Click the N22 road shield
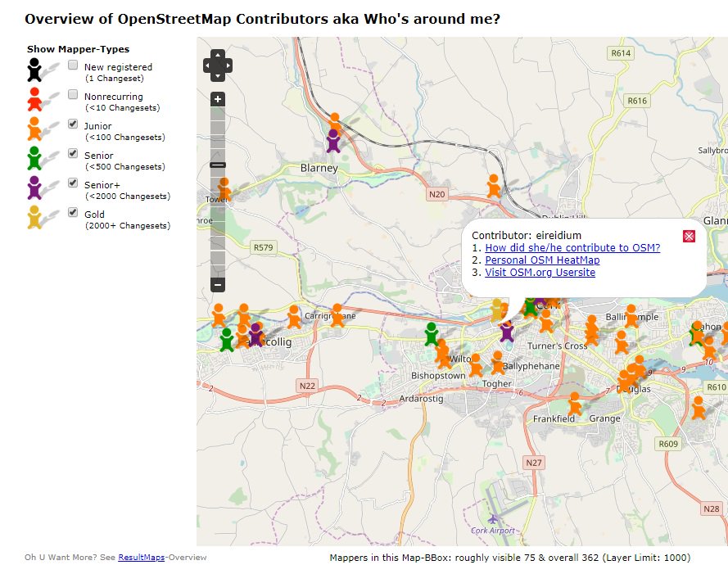 pyautogui.click(x=307, y=386)
